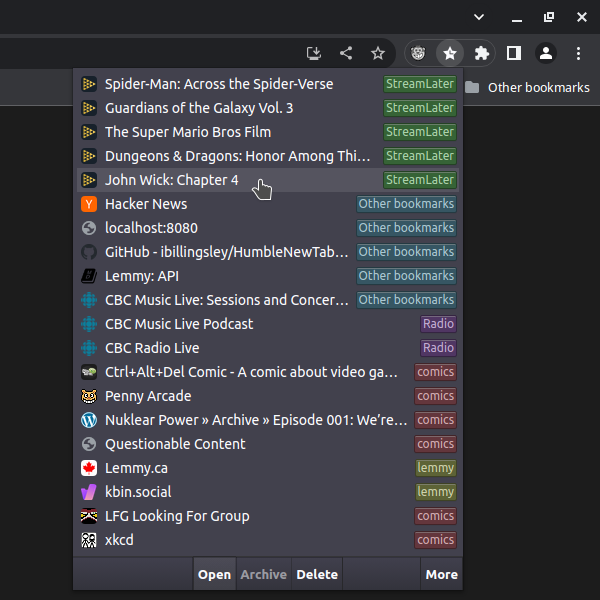Select The Super Mario Bros Film

click(268, 132)
